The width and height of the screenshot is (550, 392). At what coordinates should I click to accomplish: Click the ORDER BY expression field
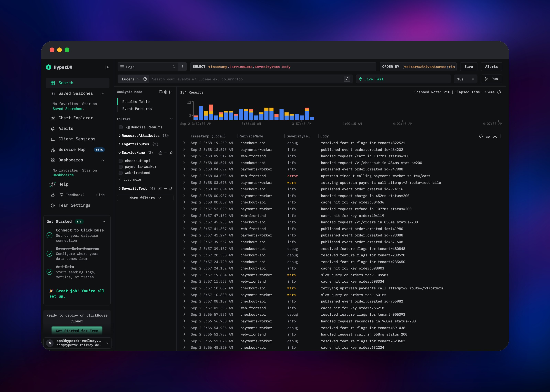[418, 67]
